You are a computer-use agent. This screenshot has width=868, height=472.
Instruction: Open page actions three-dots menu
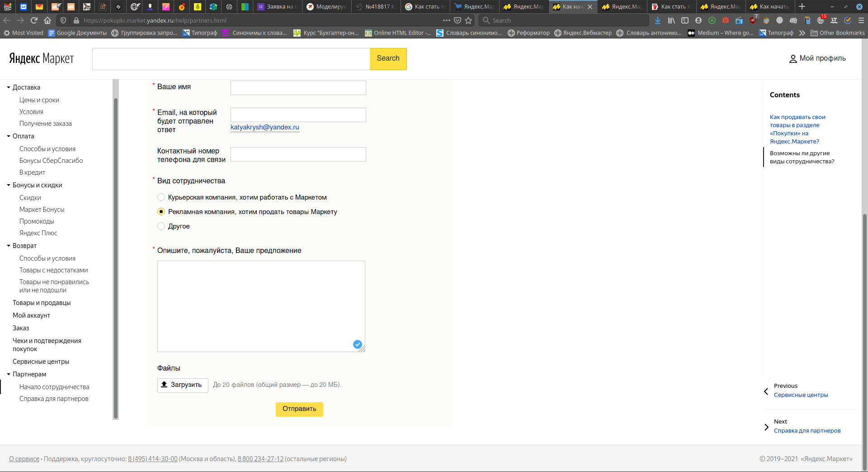point(447,20)
